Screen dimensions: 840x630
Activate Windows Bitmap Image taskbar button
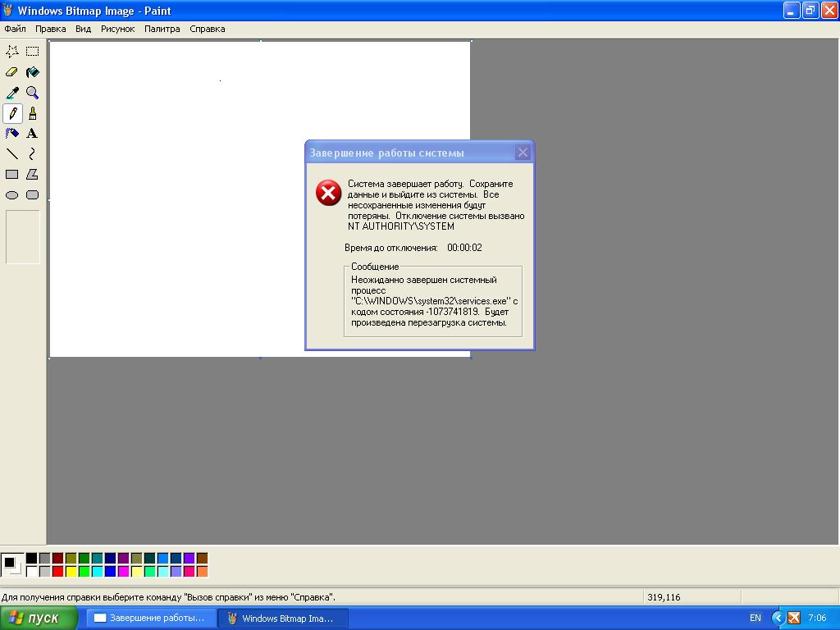click(283, 619)
